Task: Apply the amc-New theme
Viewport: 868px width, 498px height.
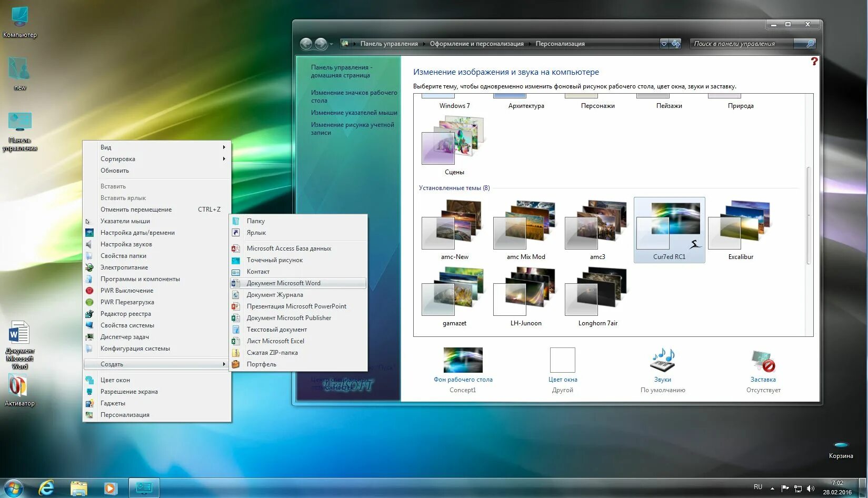Action: point(454,230)
